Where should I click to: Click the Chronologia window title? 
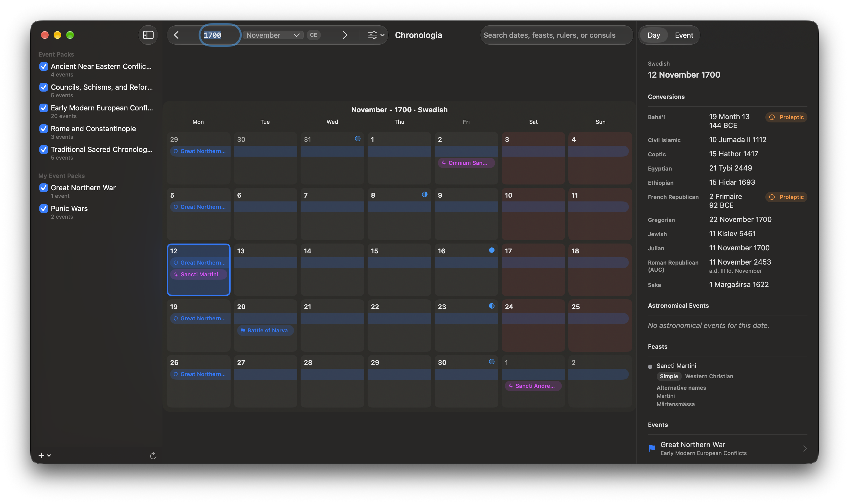418,35
